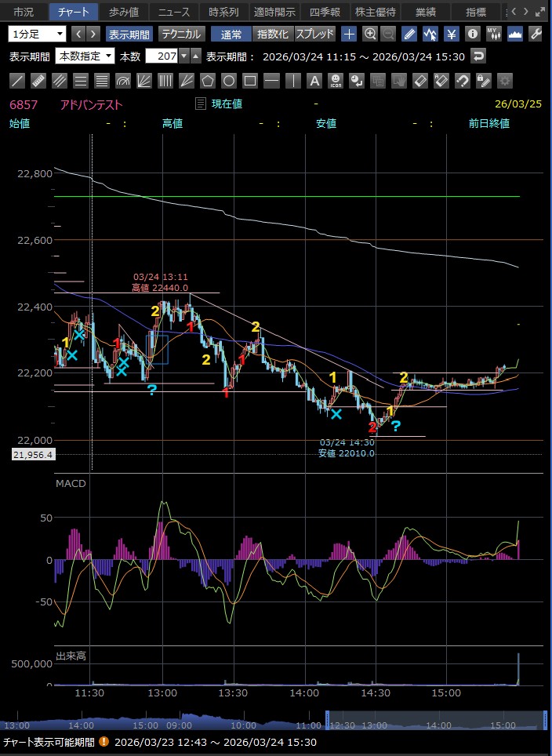Screen dimensions: 552x756
Task: Toggle the yen price display button
Action: pos(452,34)
